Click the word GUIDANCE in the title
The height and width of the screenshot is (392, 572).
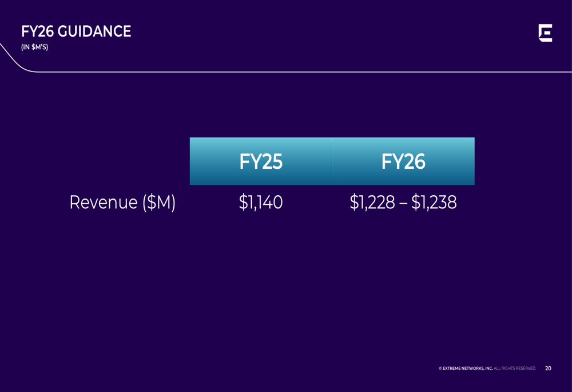pos(94,31)
